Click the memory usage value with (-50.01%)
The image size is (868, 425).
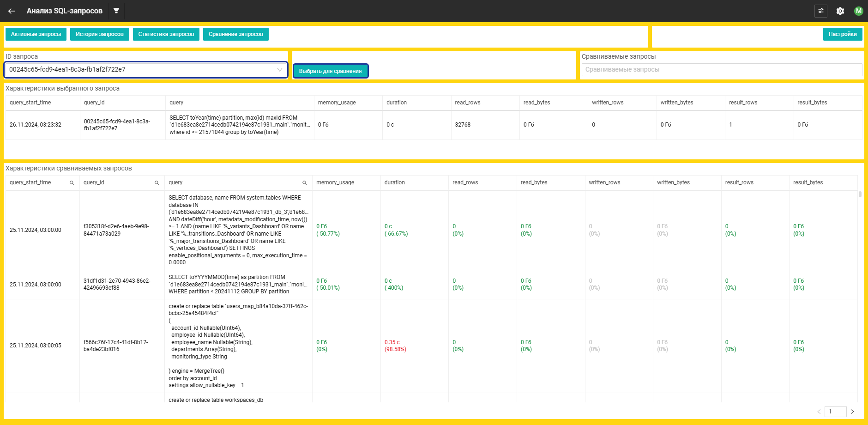328,284
